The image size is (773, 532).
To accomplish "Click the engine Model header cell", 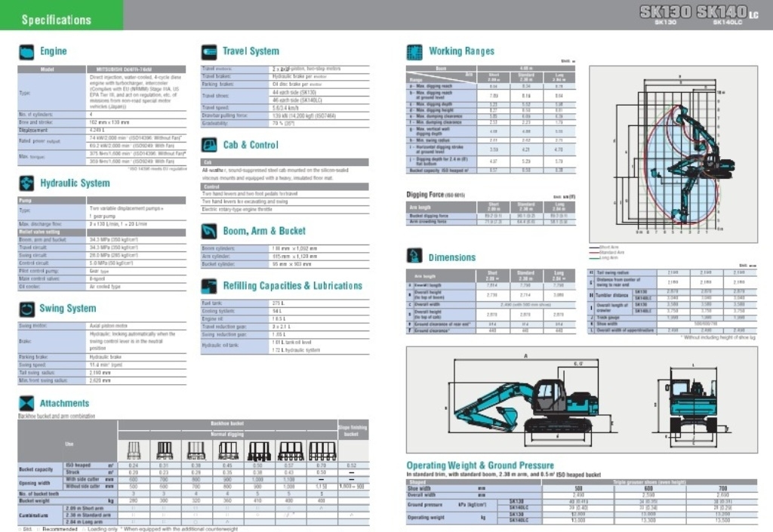I will point(52,69).
